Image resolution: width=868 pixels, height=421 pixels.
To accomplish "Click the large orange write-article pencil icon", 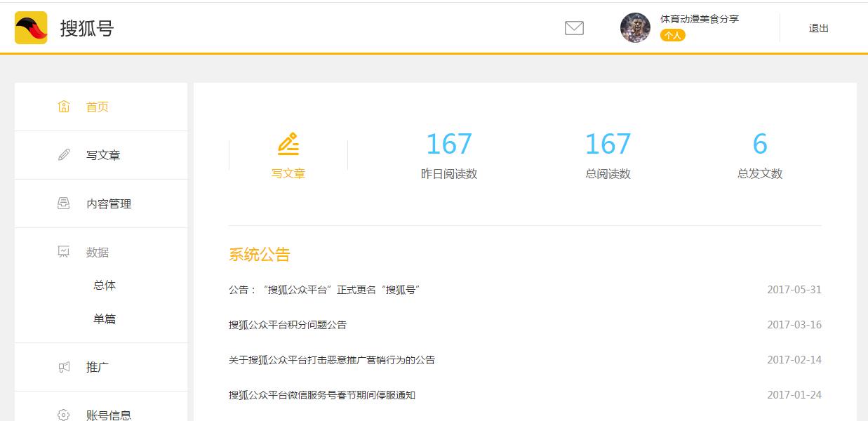I will pos(288,144).
